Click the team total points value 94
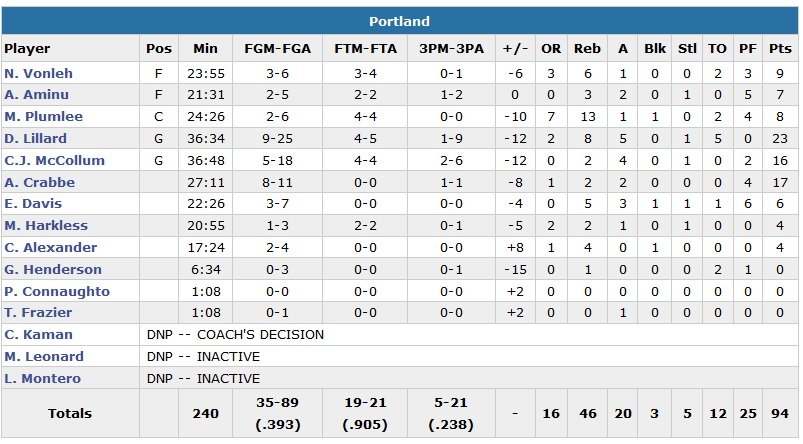This screenshot has height=444, width=803. 780,414
